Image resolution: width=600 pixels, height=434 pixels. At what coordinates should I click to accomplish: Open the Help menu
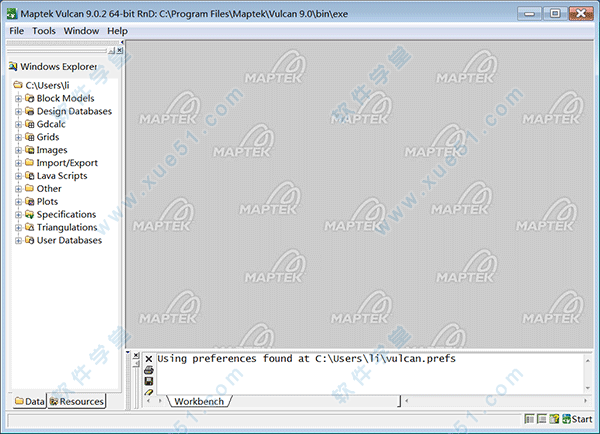[117, 31]
